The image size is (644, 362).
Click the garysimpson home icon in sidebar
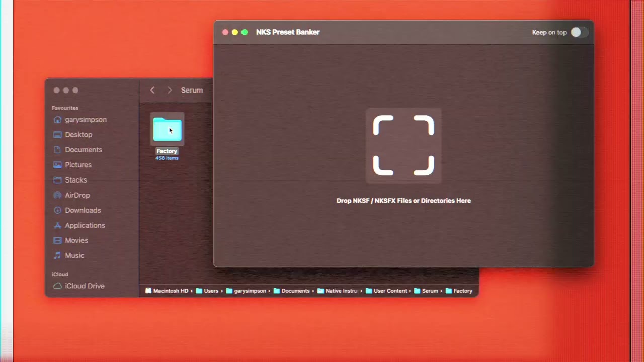pos(57,120)
